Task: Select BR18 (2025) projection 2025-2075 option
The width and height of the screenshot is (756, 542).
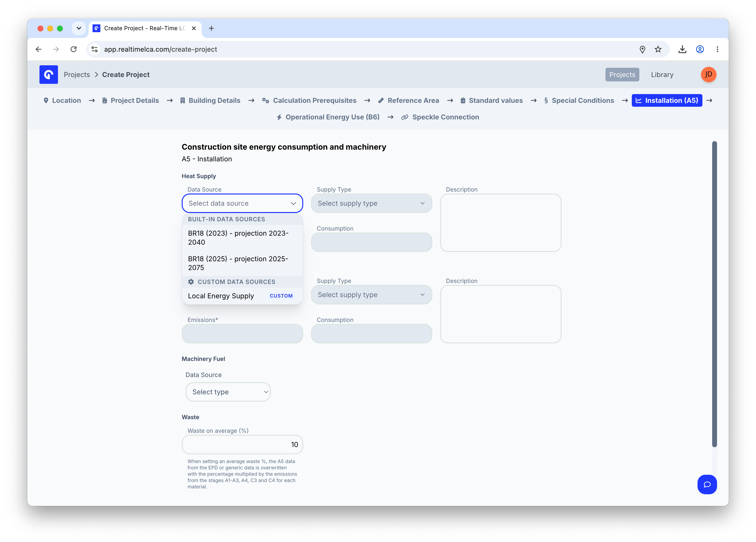Action: [x=242, y=263]
